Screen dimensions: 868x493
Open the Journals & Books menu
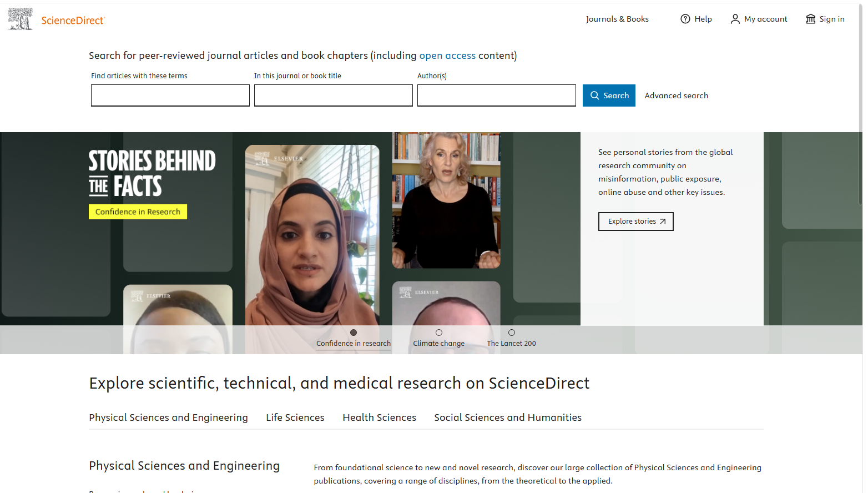point(617,18)
